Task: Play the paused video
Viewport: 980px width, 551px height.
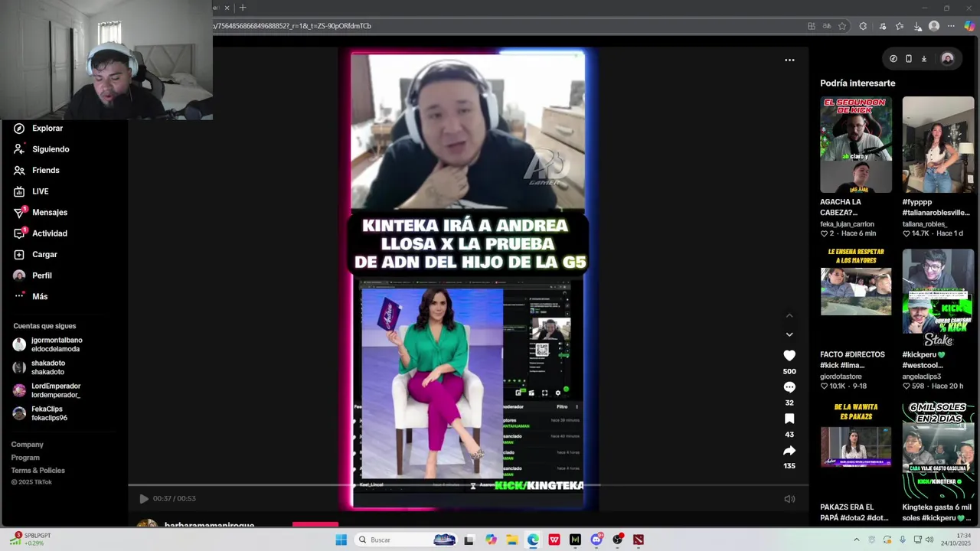Action: coord(143,499)
